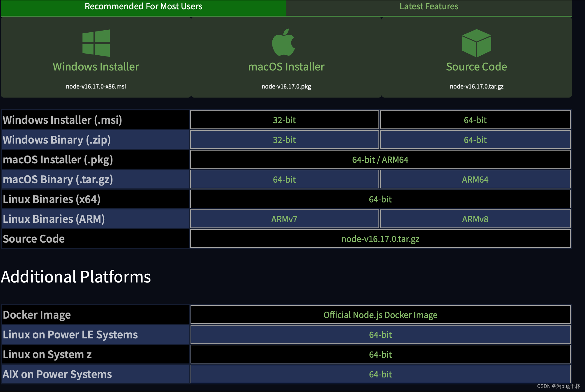Open 64-bit Windows Binary (.zip) link
This screenshot has width=585, height=392.
[475, 140]
